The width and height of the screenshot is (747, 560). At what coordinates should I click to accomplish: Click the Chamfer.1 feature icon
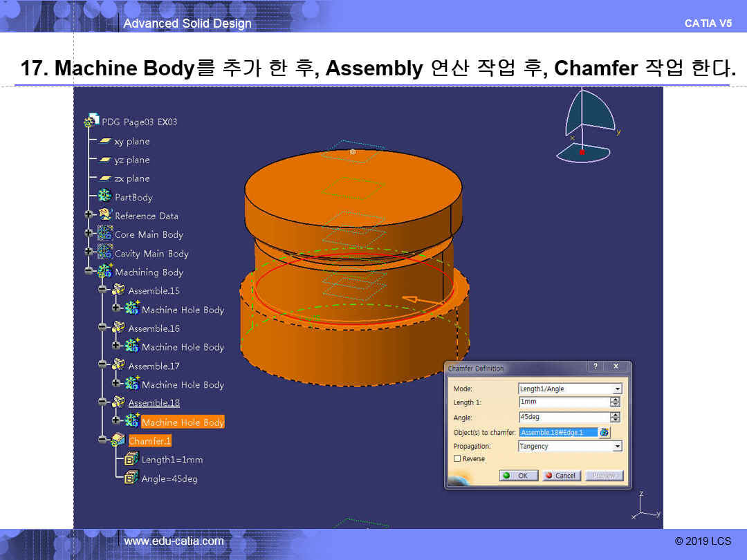118,440
